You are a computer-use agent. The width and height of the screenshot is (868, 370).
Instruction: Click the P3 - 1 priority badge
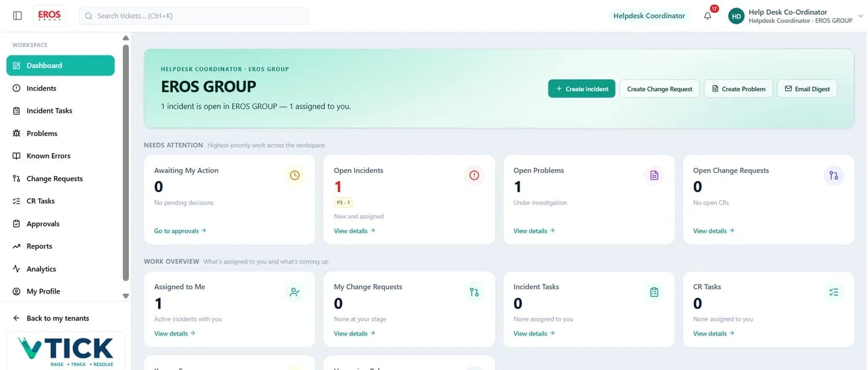344,203
